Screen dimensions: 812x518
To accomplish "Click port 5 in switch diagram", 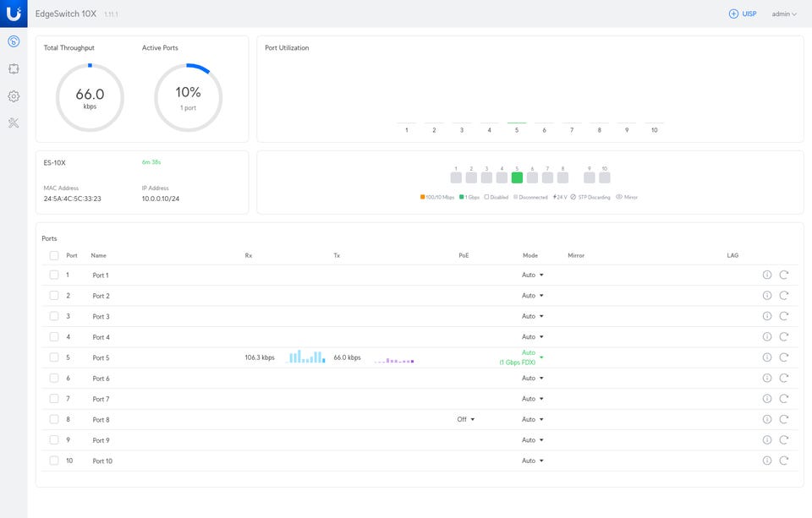I will click(517, 177).
